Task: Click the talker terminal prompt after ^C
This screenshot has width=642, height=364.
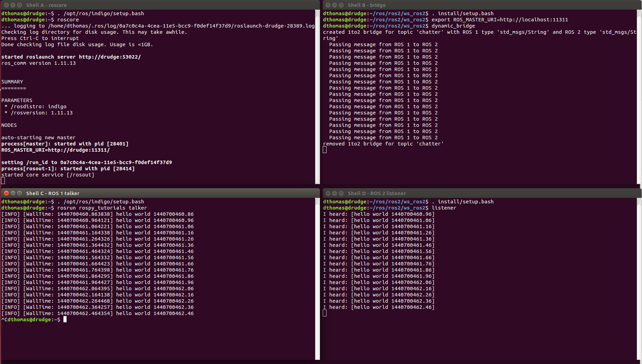Action: [x=65, y=320]
